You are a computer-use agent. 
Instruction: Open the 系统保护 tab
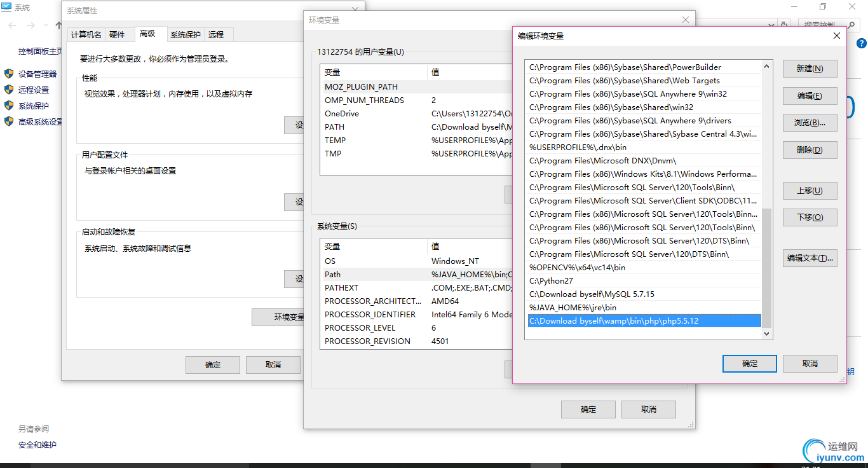186,35
